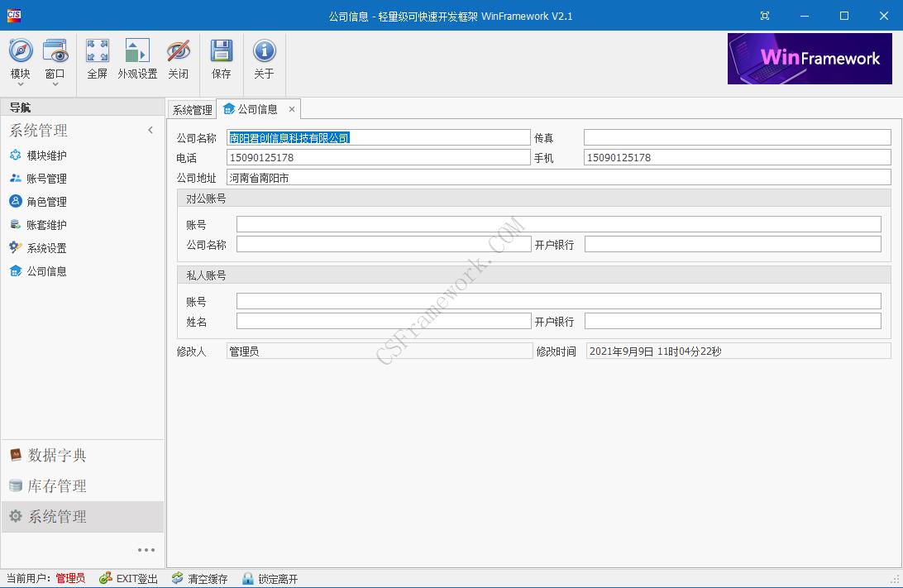Click the sidebar ellipsis options button
Image resolution: width=903 pixels, height=588 pixels.
pos(146,549)
